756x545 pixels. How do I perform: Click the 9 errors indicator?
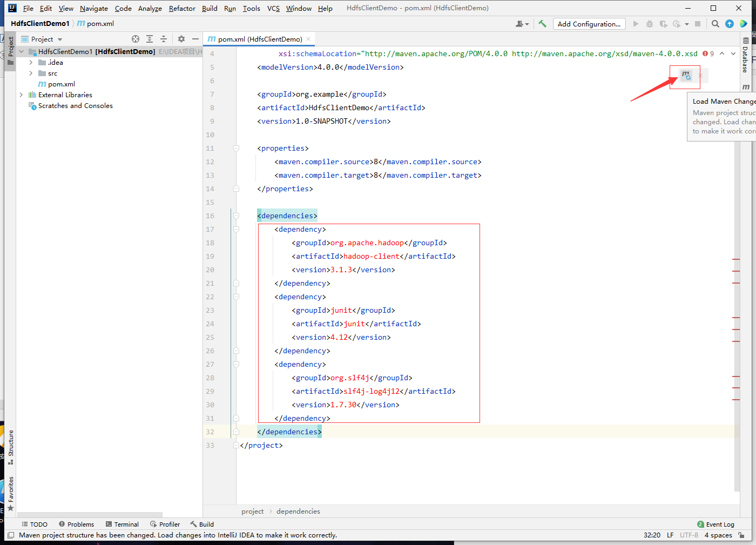(708, 53)
